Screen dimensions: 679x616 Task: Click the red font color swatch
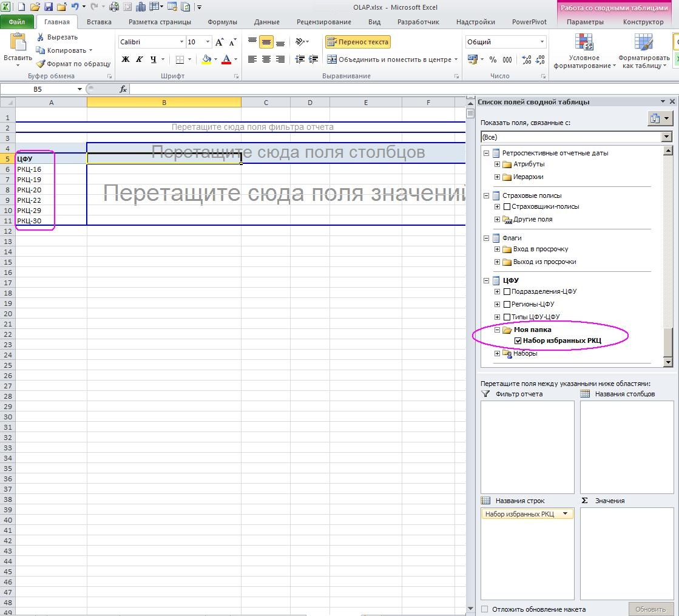(226, 59)
